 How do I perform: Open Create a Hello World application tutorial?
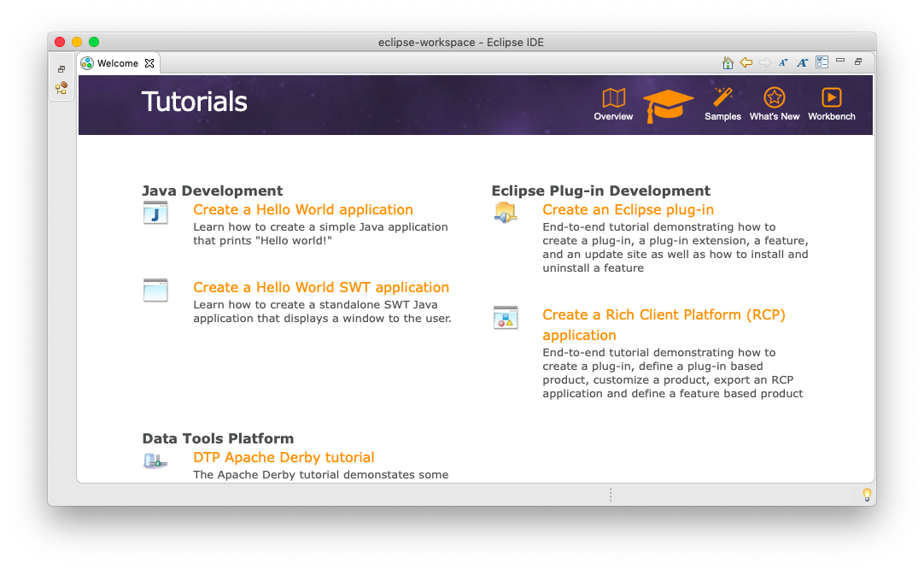click(303, 209)
